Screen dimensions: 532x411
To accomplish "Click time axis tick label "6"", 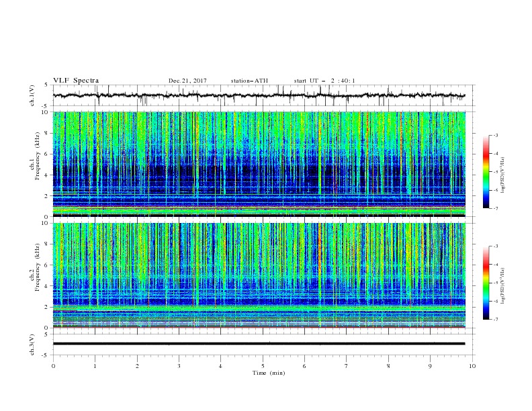I will [304, 366].
